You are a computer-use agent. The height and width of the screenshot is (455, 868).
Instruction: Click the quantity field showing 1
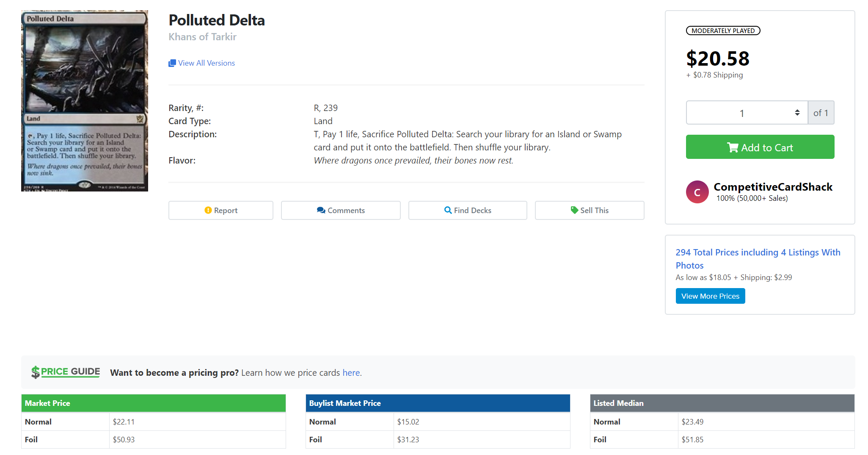point(741,113)
